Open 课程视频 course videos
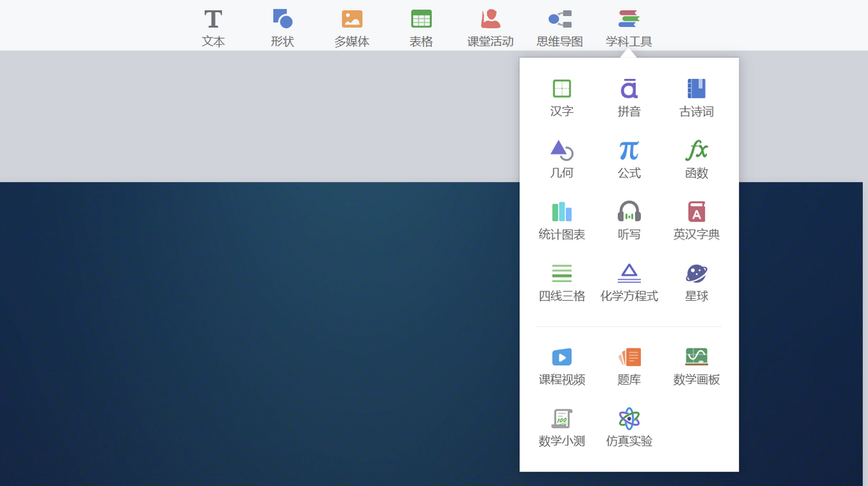 click(x=562, y=367)
